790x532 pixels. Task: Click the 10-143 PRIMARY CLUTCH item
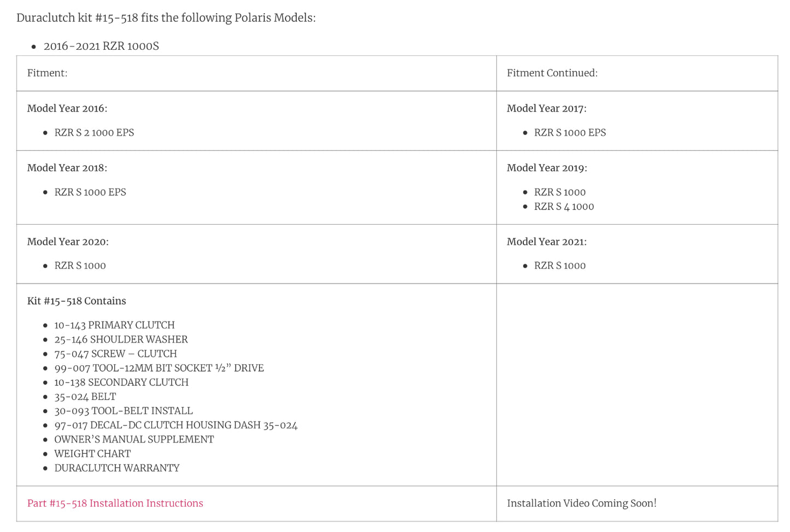point(114,325)
